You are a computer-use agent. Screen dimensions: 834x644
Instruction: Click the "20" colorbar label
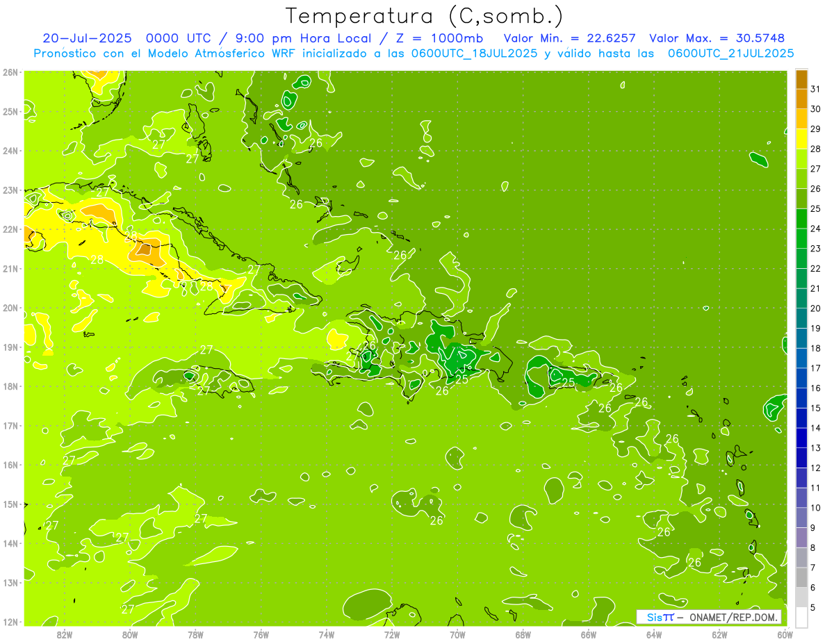[x=816, y=308]
